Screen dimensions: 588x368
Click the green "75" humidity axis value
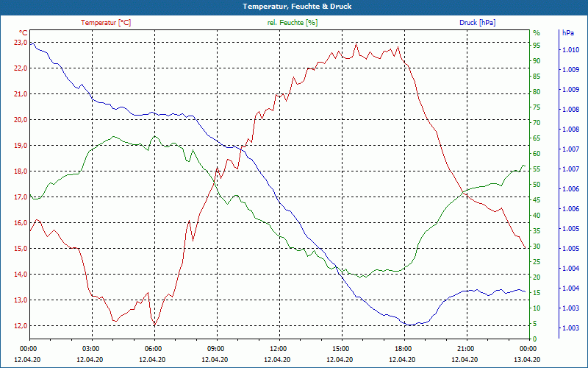tap(537, 107)
